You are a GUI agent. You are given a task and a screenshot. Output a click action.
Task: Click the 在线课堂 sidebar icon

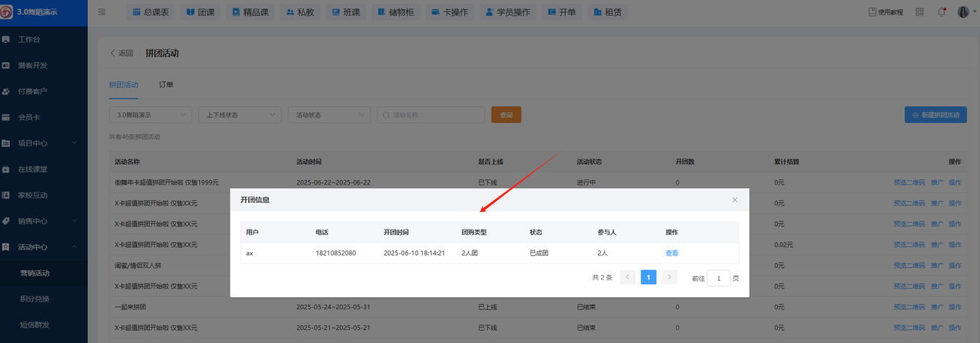(6, 169)
